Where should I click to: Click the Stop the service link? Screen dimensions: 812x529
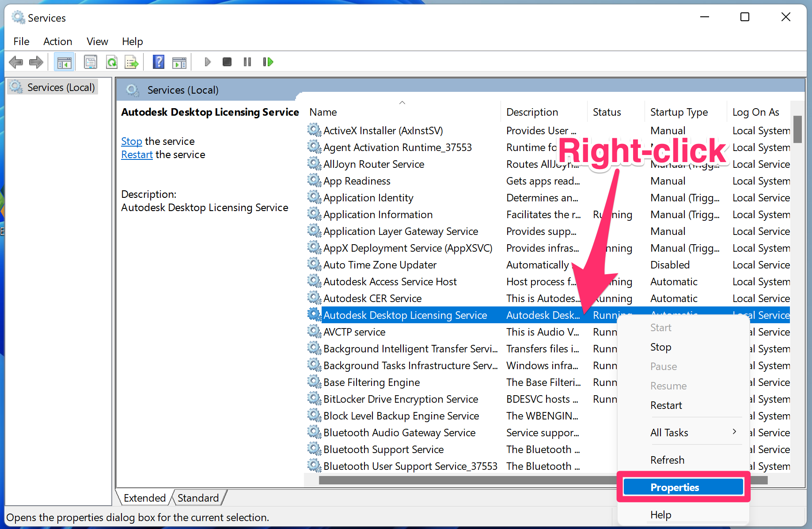(131, 141)
